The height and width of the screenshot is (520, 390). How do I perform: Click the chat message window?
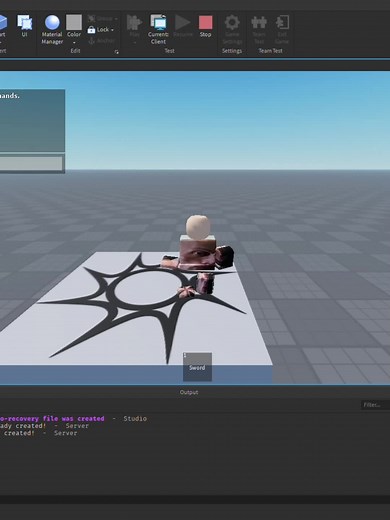pos(32,120)
